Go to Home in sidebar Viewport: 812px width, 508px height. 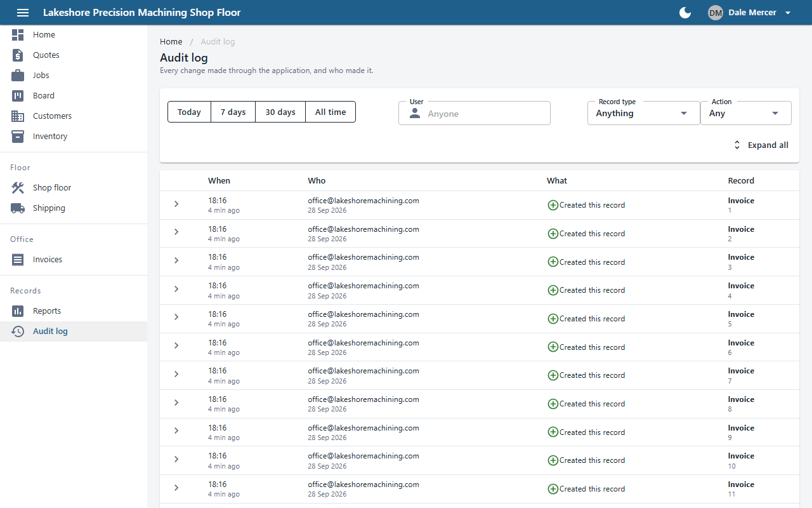point(74,35)
